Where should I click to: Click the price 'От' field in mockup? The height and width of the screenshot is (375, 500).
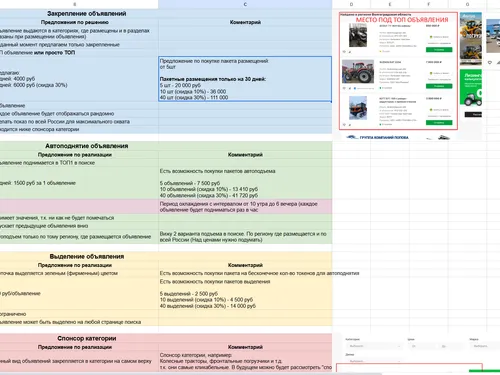tap(422, 346)
